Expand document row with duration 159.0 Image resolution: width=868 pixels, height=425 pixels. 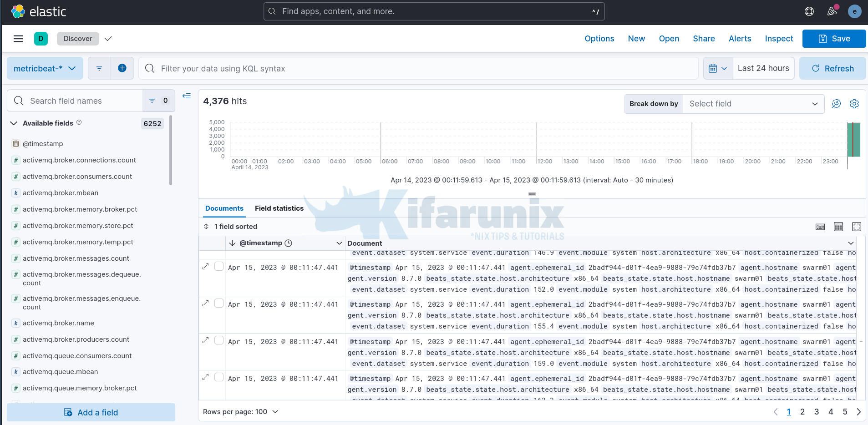tap(206, 340)
